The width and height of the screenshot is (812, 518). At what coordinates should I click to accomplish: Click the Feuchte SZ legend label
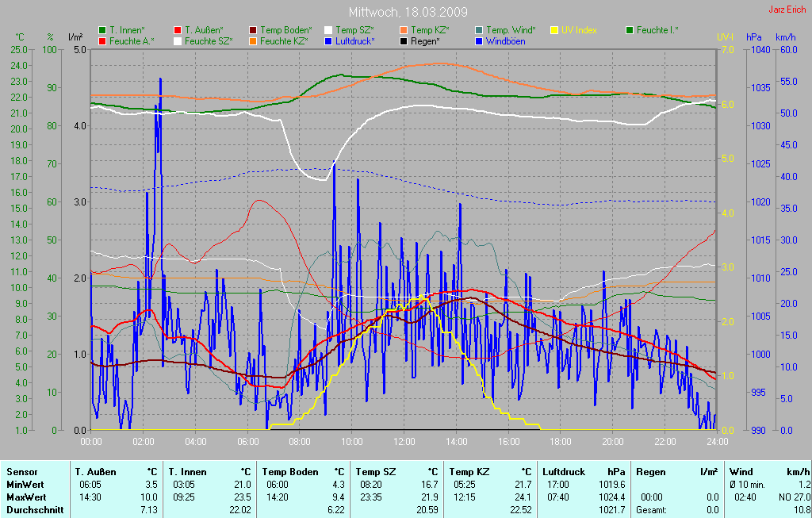point(209,40)
